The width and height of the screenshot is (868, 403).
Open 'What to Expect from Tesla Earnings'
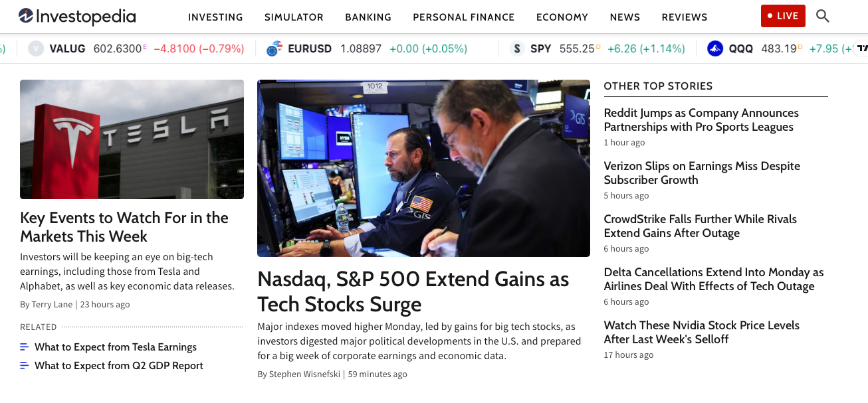pyautogui.click(x=117, y=347)
